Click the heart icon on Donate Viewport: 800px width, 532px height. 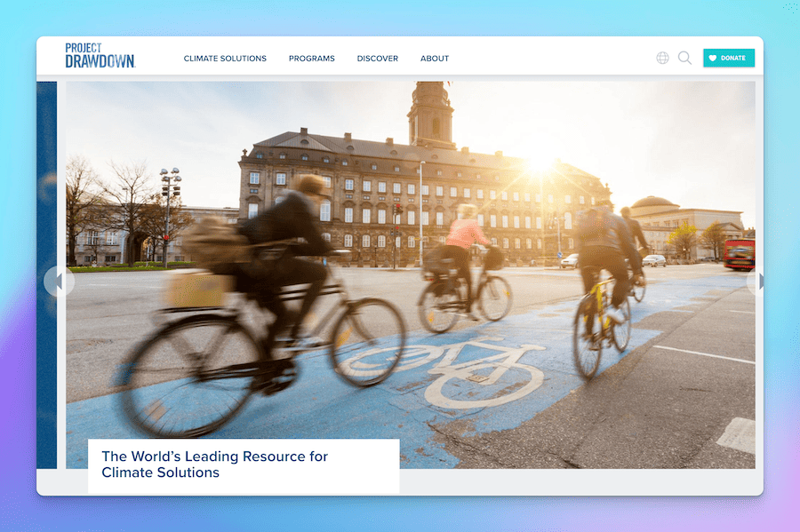click(712, 59)
